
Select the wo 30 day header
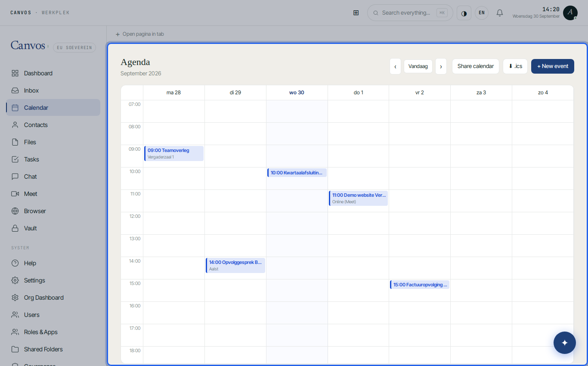pos(297,93)
